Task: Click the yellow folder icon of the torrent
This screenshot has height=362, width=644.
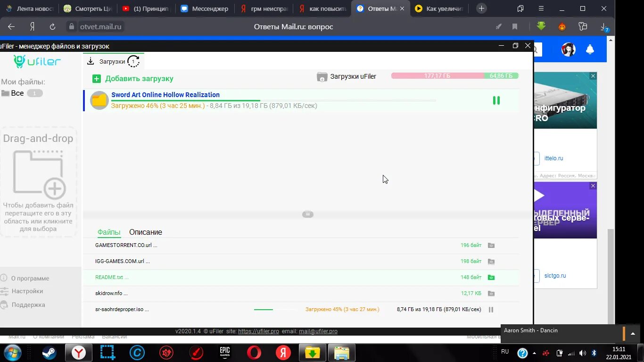Action: 99,100
